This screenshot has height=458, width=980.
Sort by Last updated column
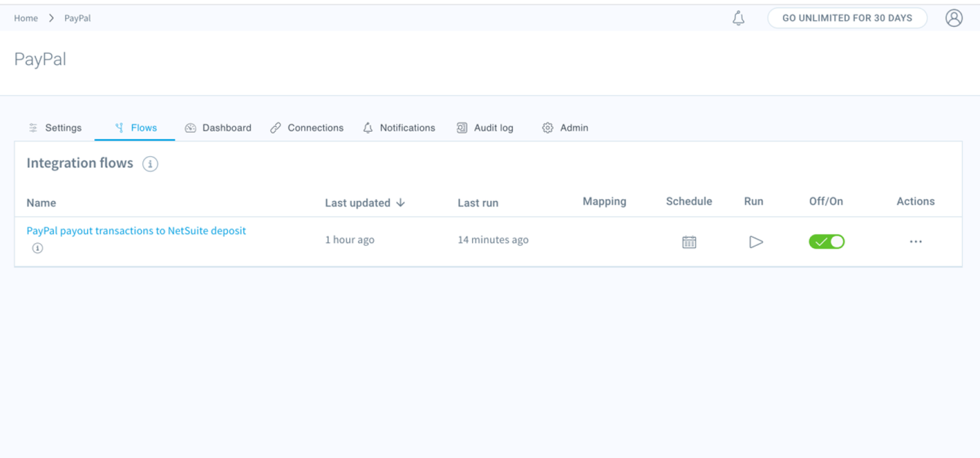point(365,203)
